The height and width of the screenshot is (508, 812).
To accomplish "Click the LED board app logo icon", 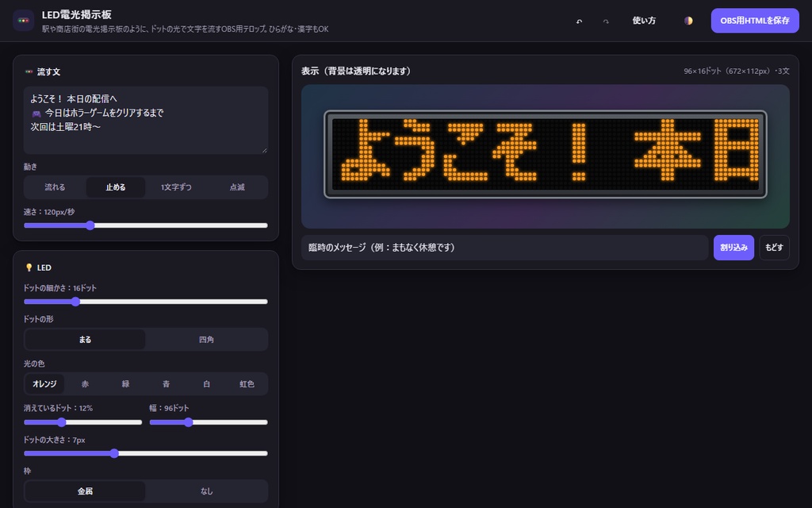I will (23, 21).
